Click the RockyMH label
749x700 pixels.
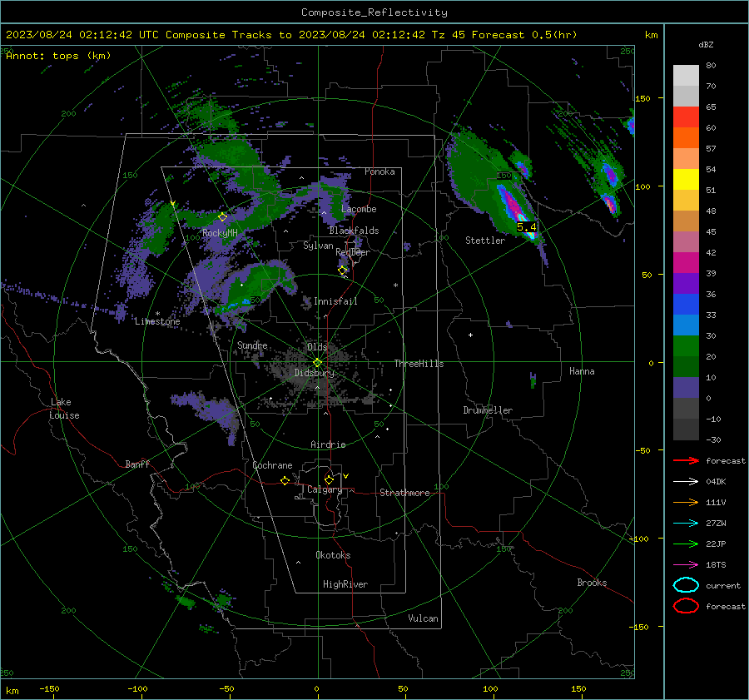[x=220, y=233]
